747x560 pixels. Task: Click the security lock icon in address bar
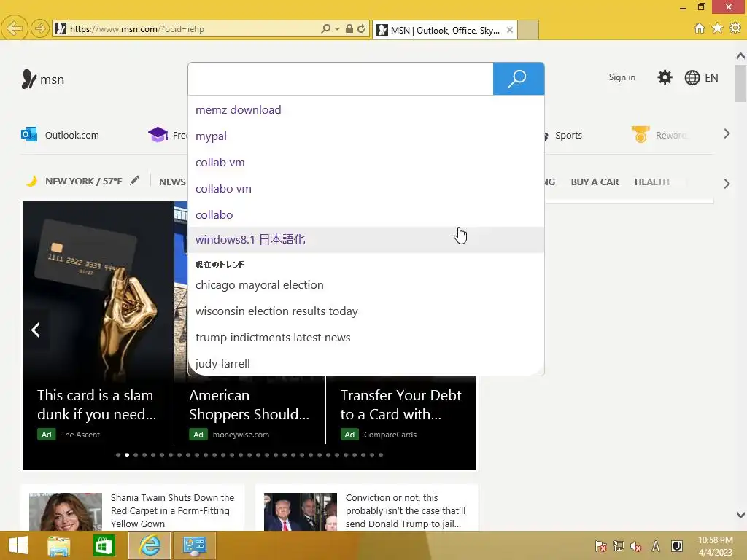click(349, 28)
